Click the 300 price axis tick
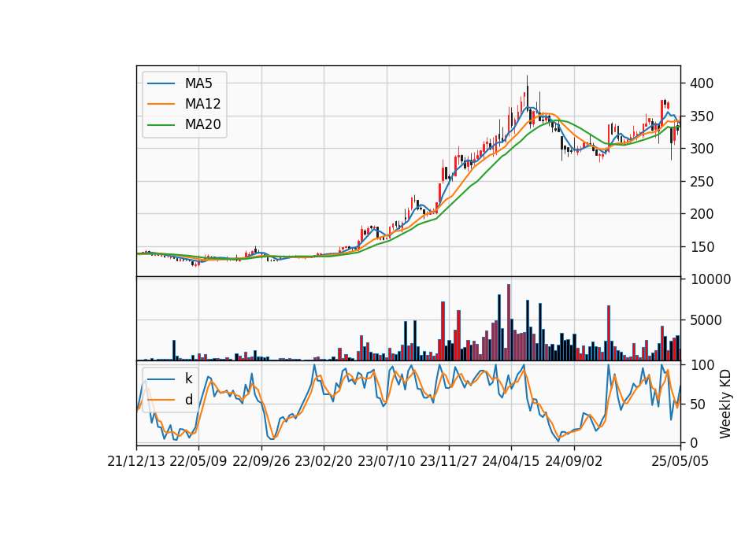The width and height of the screenshot is (756, 543). click(x=702, y=149)
